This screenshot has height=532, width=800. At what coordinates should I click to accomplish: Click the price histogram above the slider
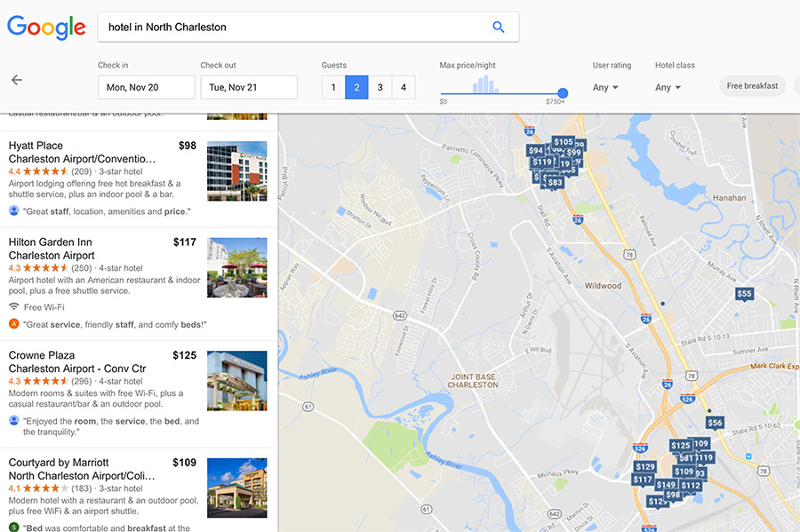pyautogui.click(x=485, y=84)
